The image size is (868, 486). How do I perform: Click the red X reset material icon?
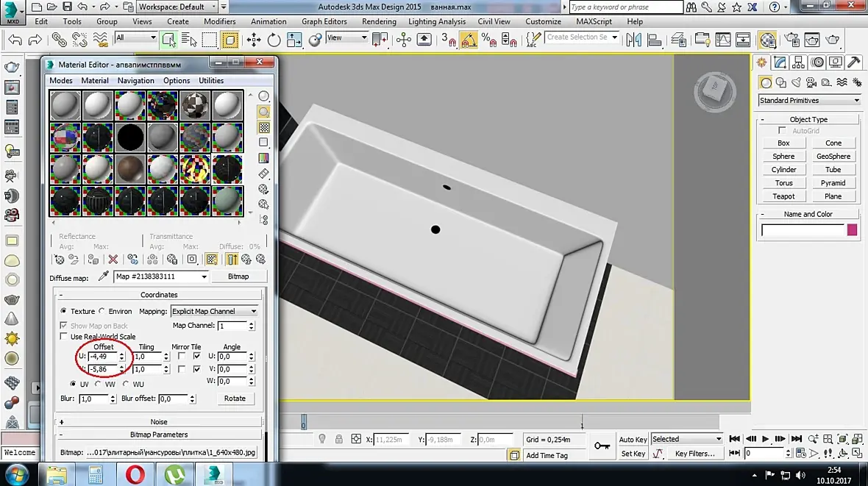coord(113,260)
